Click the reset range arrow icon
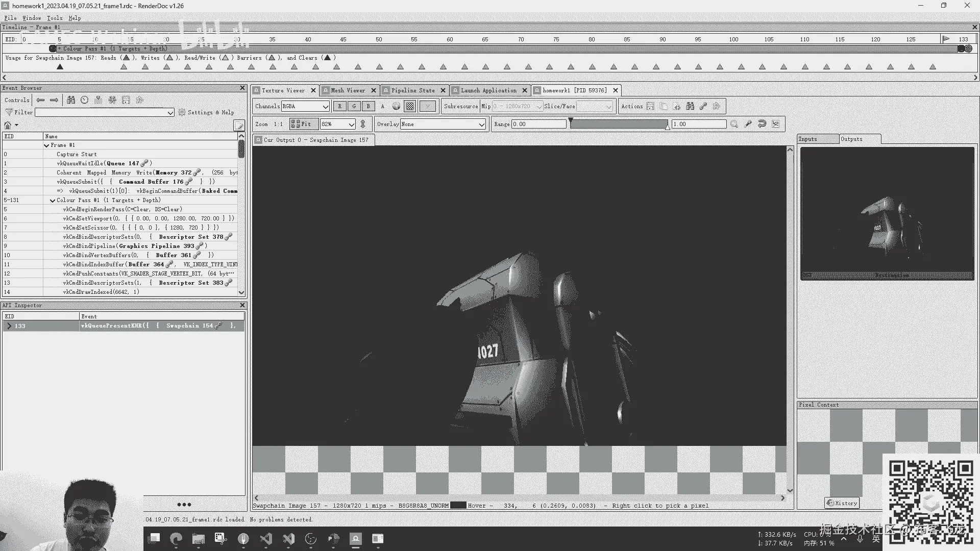The image size is (980, 551). click(x=762, y=124)
